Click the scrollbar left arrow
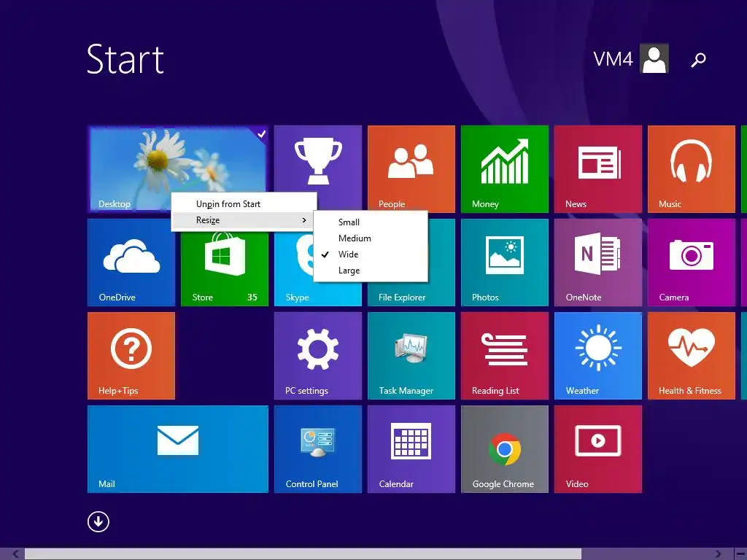Image resolution: width=747 pixels, height=560 pixels. [x=15, y=554]
